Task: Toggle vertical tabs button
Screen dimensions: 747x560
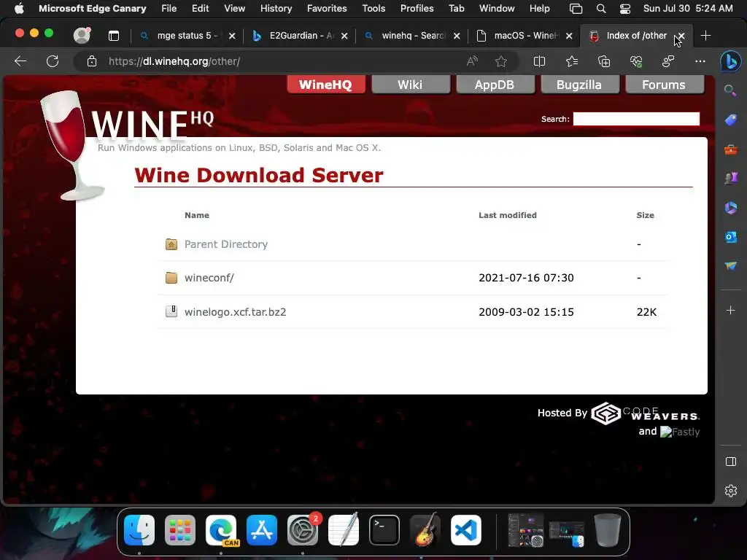Action: [x=113, y=36]
